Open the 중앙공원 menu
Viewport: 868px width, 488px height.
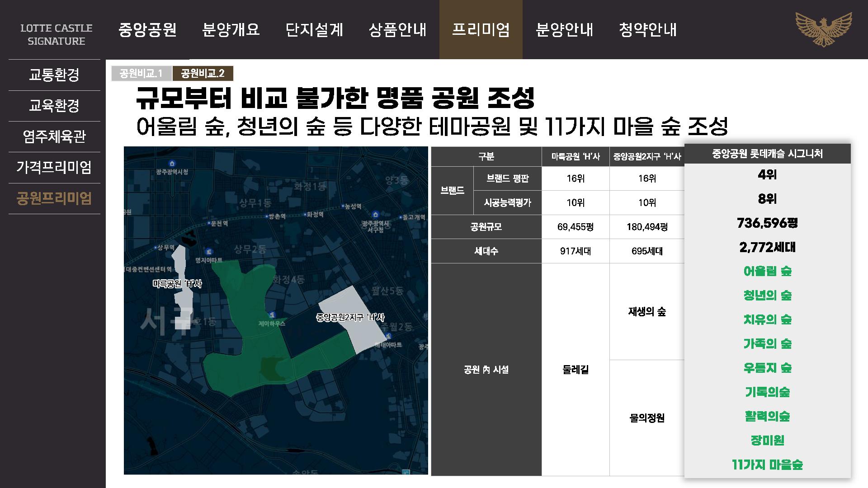click(147, 29)
